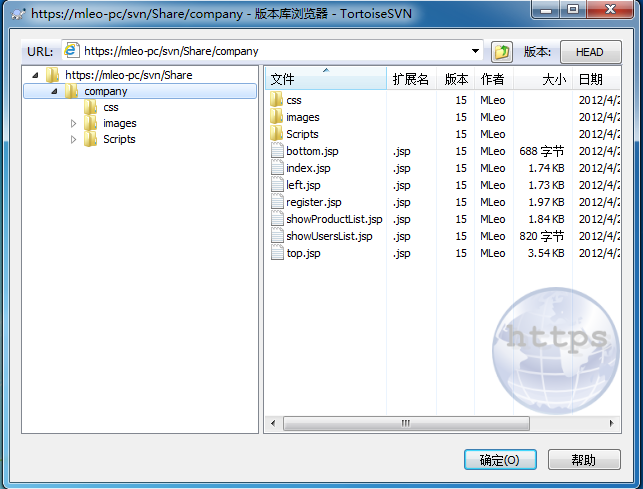Viewport: 643px width, 489px height.
Task: Expand the images tree node
Action: click(73, 123)
